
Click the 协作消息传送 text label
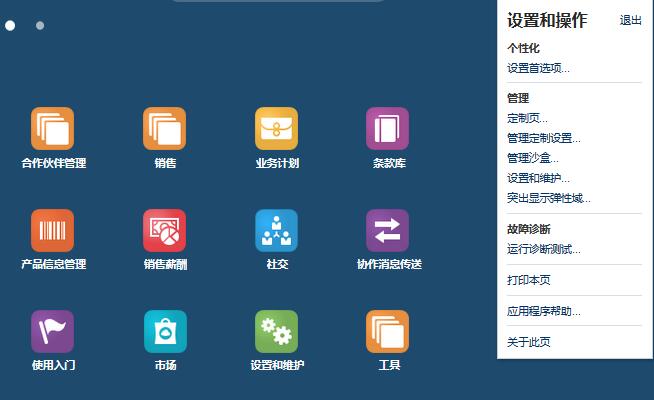[389, 264]
